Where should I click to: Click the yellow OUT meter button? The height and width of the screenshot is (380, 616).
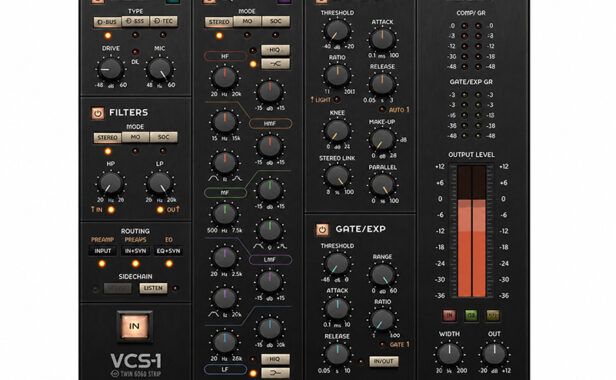click(x=493, y=315)
